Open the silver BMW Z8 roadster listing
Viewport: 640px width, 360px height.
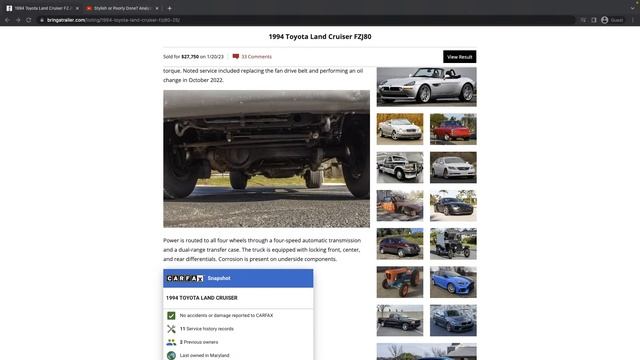pos(427,87)
